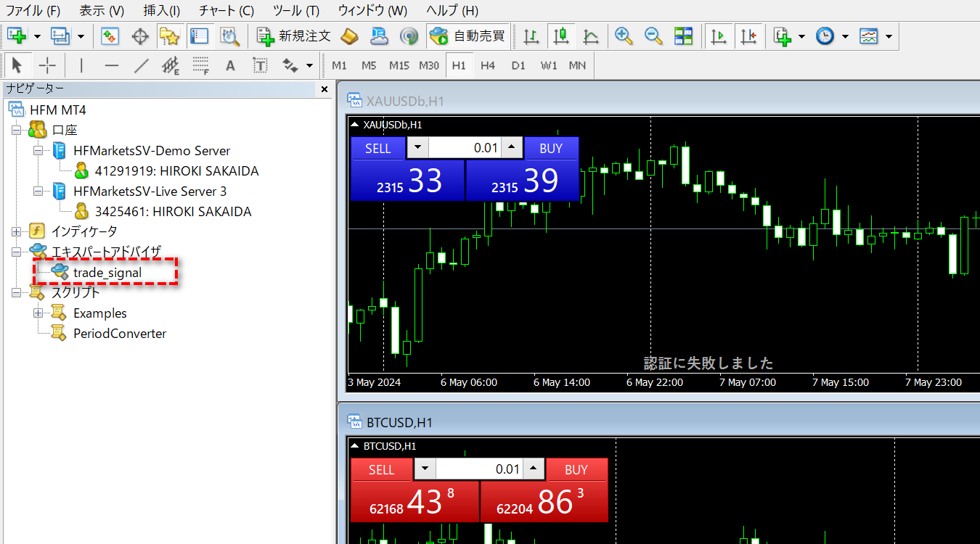Image resolution: width=980 pixels, height=544 pixels.
Task: Select PeriodConverter script
Action: (120, 334)
